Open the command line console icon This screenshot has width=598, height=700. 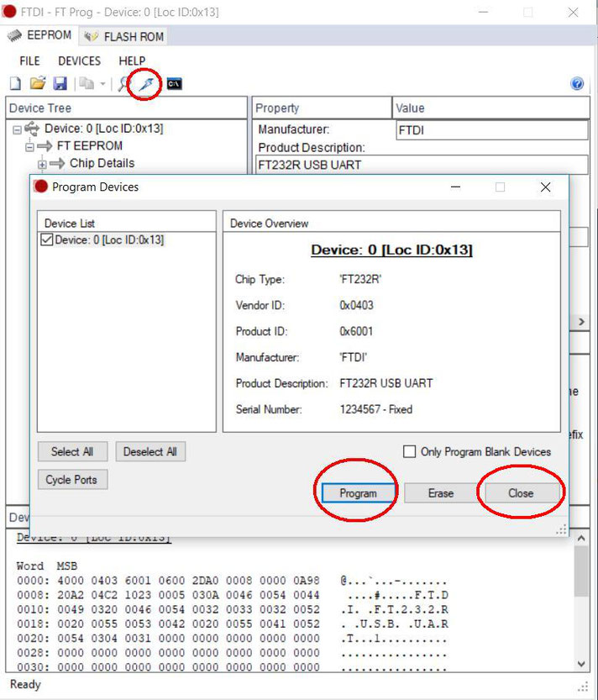coord(174,83)
